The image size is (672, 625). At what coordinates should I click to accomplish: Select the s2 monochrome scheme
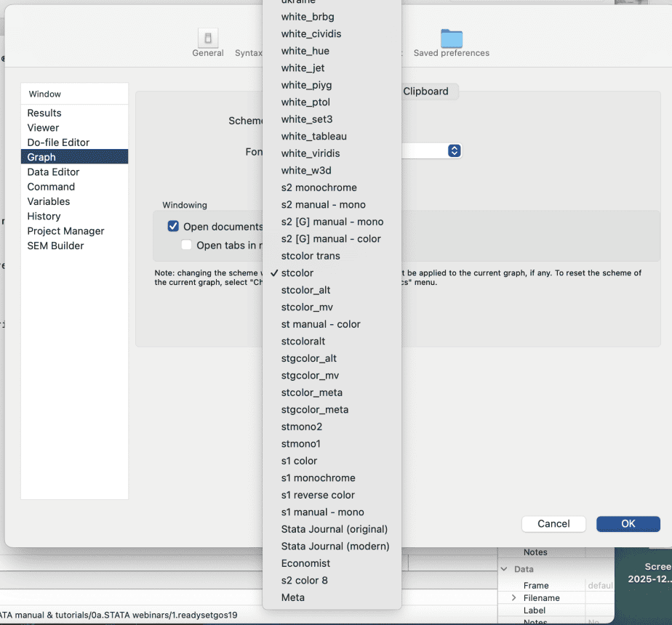[x=319, y=187]
